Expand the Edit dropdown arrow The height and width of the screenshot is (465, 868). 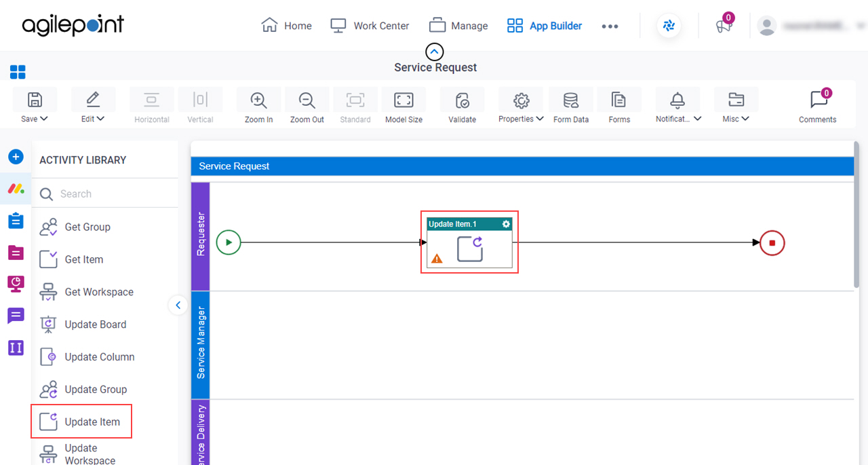coord(101,119)
